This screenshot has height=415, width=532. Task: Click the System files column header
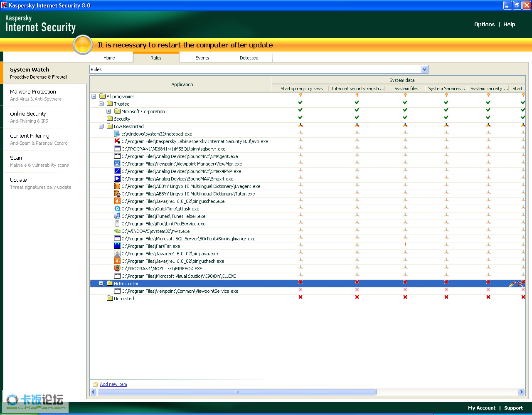pos(406,89)
